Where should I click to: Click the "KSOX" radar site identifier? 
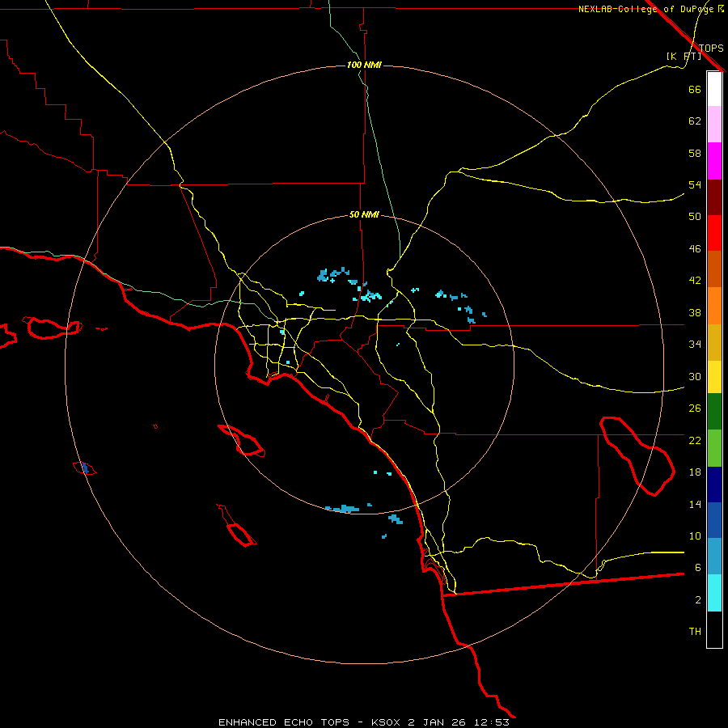(387, 722)
